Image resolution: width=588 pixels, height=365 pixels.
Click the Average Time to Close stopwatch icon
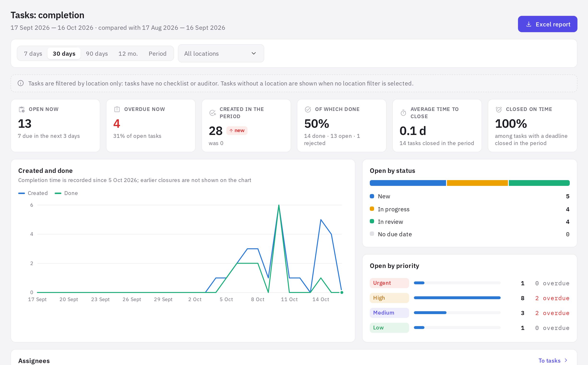click(403, 113)
